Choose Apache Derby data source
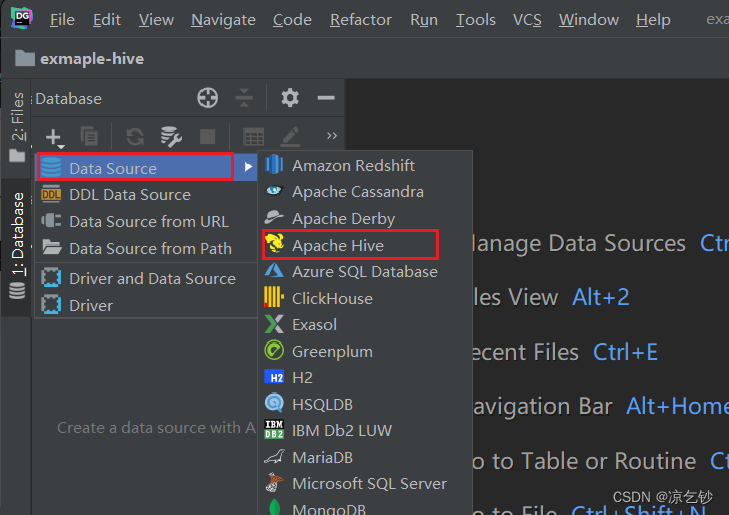 click(365, 218)
